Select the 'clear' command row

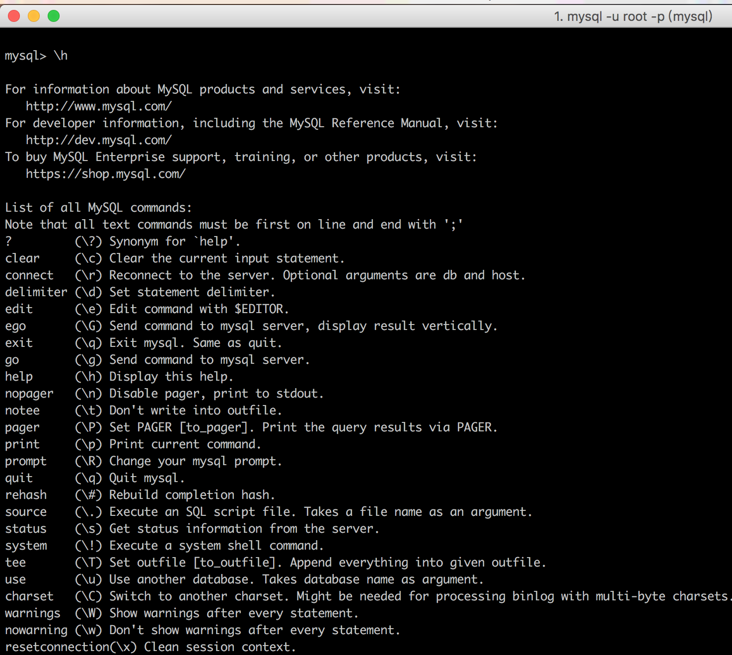[175, 259]
